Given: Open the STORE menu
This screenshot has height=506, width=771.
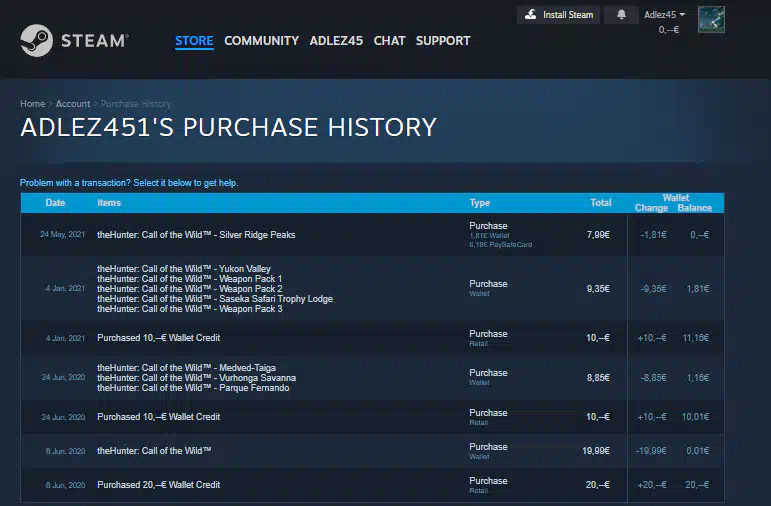Looking at the screenshot, I should click(x=194, y=41).
